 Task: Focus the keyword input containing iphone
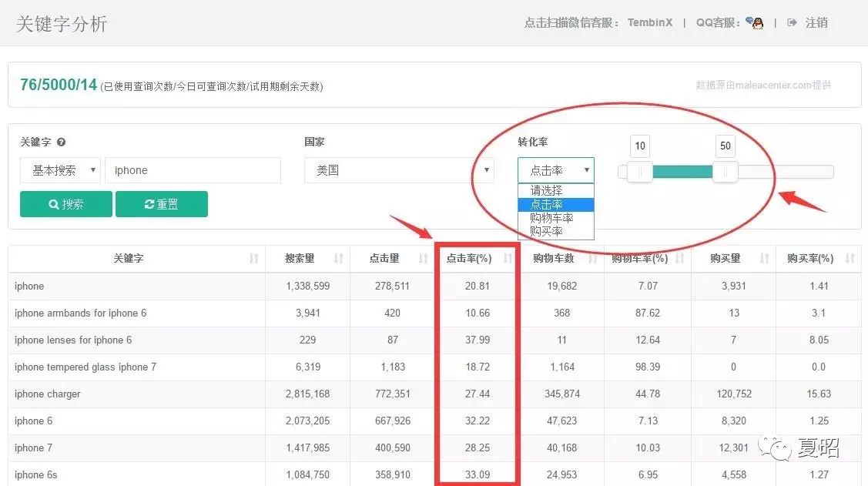(193, 170)
